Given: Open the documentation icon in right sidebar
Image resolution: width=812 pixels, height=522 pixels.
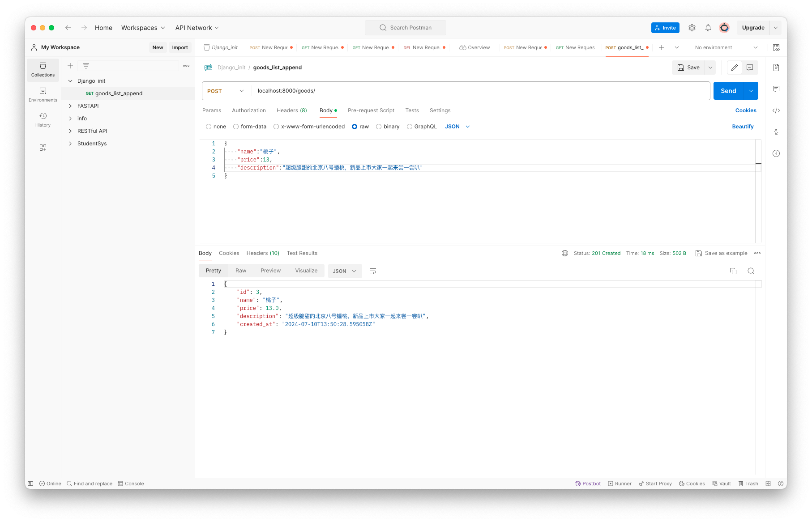Looking at the screenshot, I should tap(776, 68).
